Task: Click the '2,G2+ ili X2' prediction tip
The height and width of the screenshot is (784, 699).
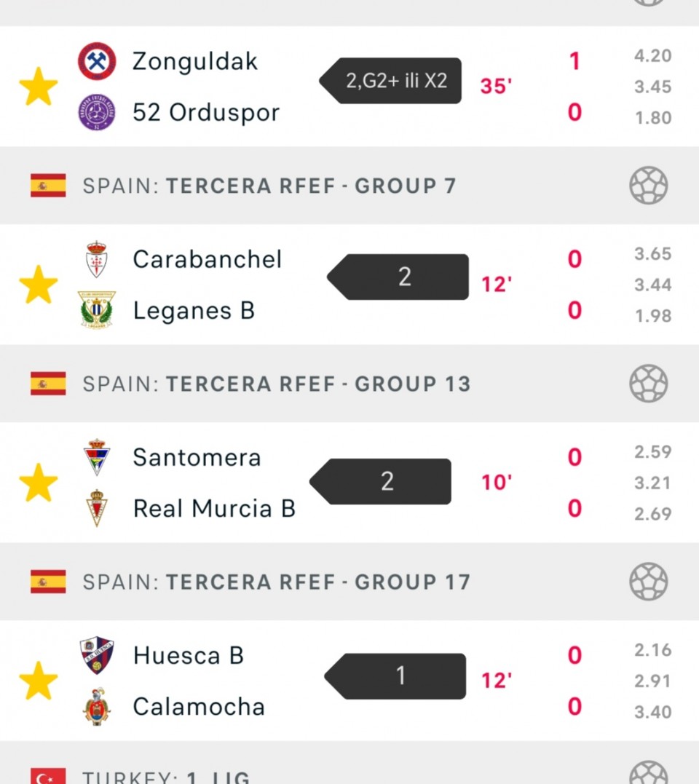Action: pos(395,81)
